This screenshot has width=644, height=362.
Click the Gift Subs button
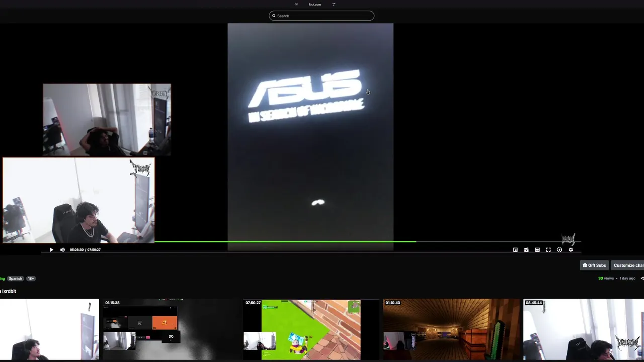pyautogui.click(x=594, y=265)
